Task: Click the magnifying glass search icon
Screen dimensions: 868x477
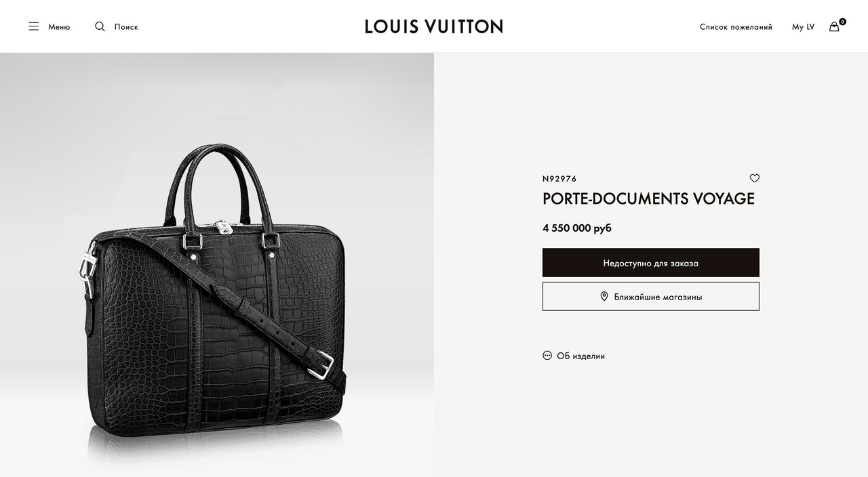Action: pos(100,26)
